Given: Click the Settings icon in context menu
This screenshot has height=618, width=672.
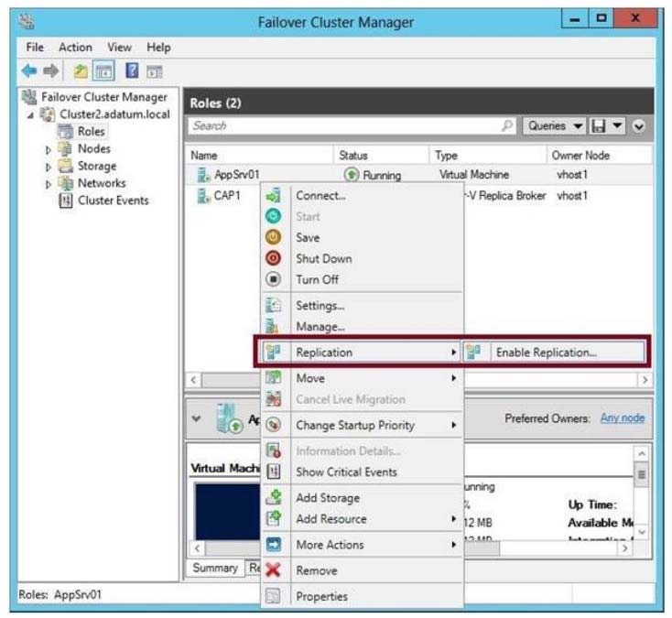Looking at the screenshot, I should (x=274, y=305).
